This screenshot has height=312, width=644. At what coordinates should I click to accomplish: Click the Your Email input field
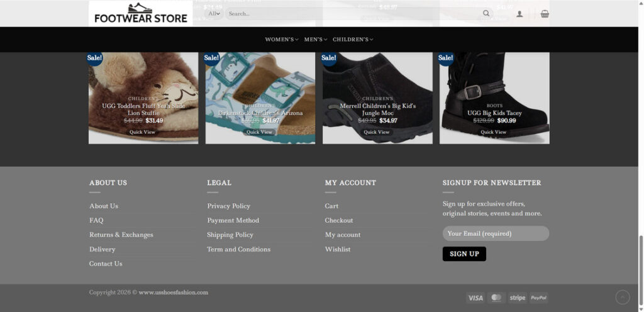[x=496, y=233]
